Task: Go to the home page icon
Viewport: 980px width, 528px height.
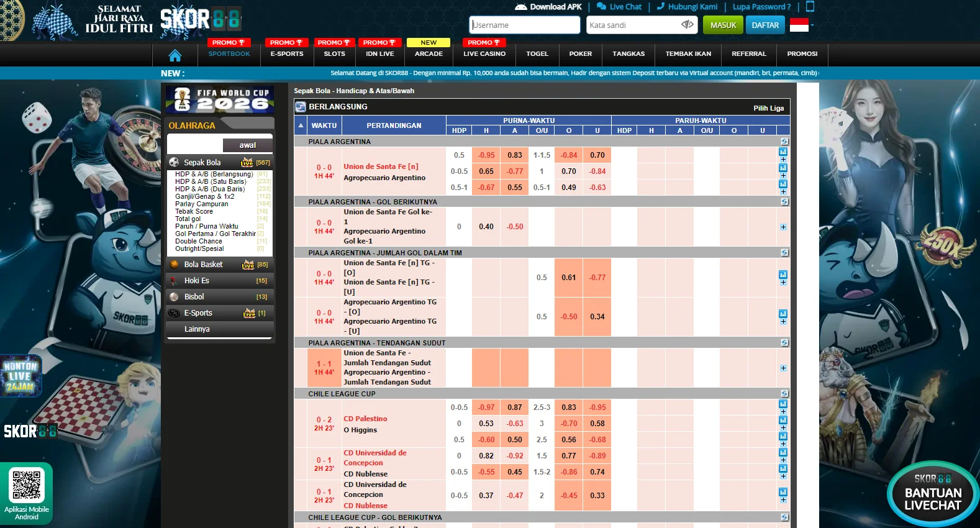Action: tap(175, 55)
